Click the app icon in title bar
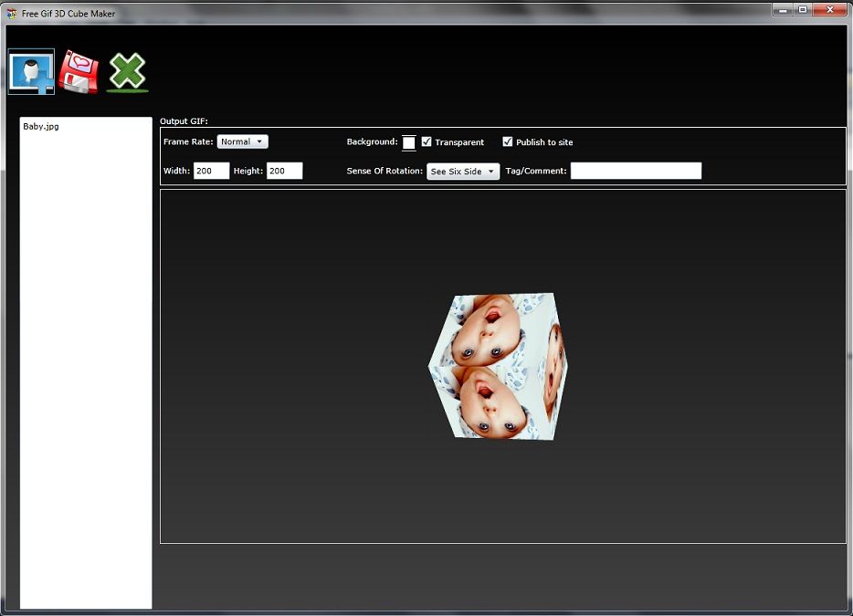 click(12, 13)
